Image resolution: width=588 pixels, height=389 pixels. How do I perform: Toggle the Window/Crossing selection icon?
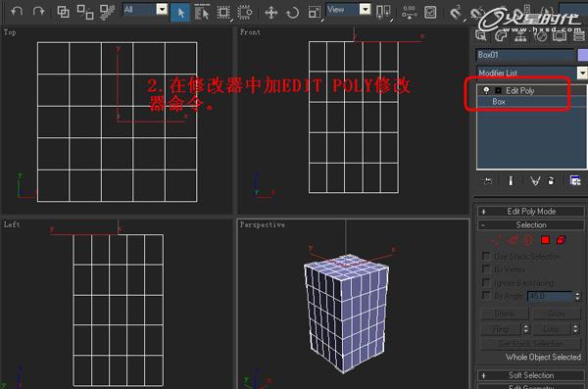[245, 13]
